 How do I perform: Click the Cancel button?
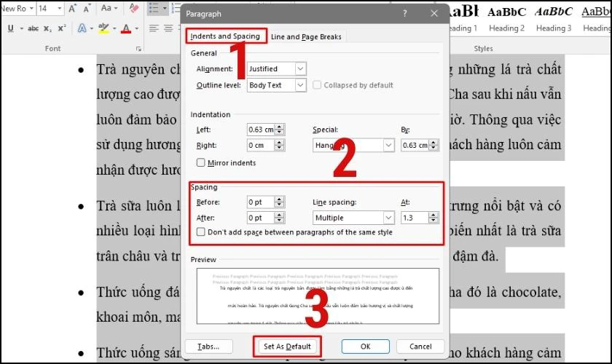pos(420,347)
